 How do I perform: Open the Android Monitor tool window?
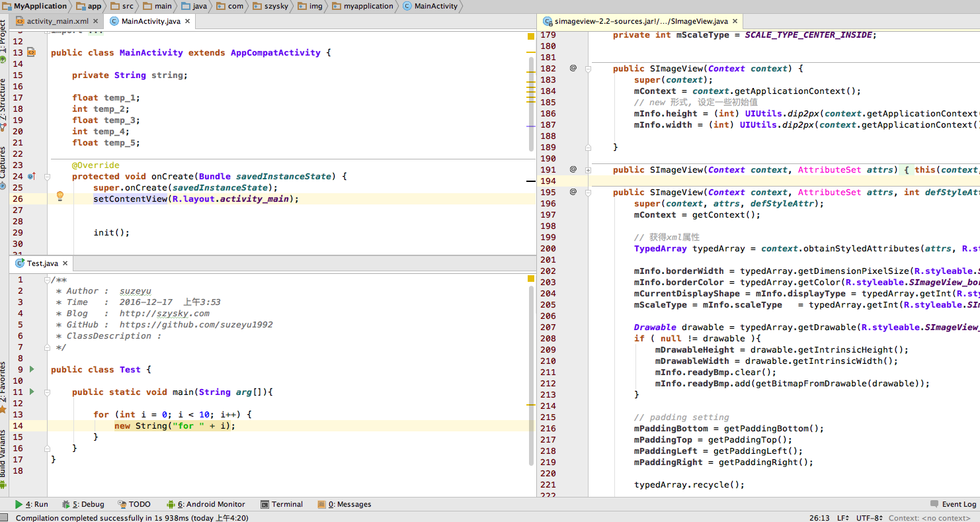click(x=206, y=504)
